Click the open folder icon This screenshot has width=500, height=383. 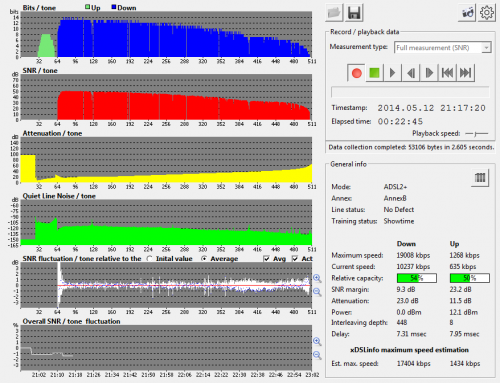pyautogui.click(x=334, y=13)
